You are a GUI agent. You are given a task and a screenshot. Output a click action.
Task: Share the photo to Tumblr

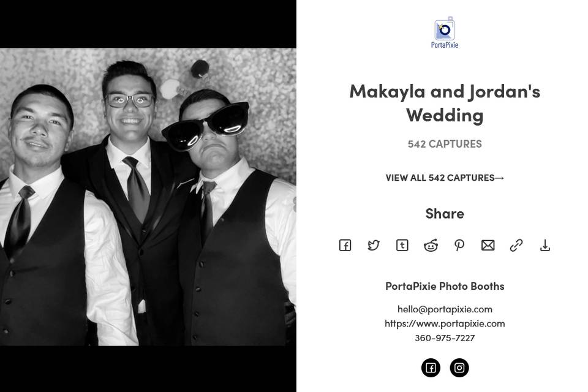point(402,246)
